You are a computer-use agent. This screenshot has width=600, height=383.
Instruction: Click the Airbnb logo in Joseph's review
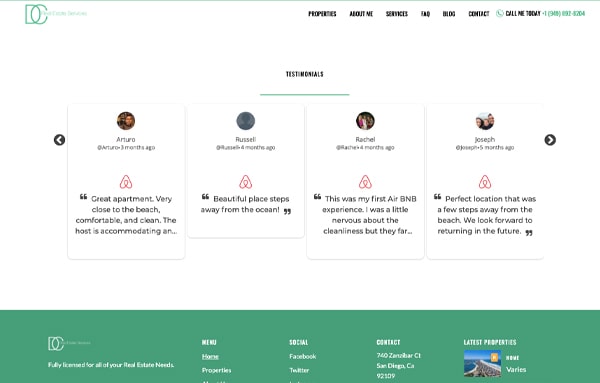(x=485, y=182)
